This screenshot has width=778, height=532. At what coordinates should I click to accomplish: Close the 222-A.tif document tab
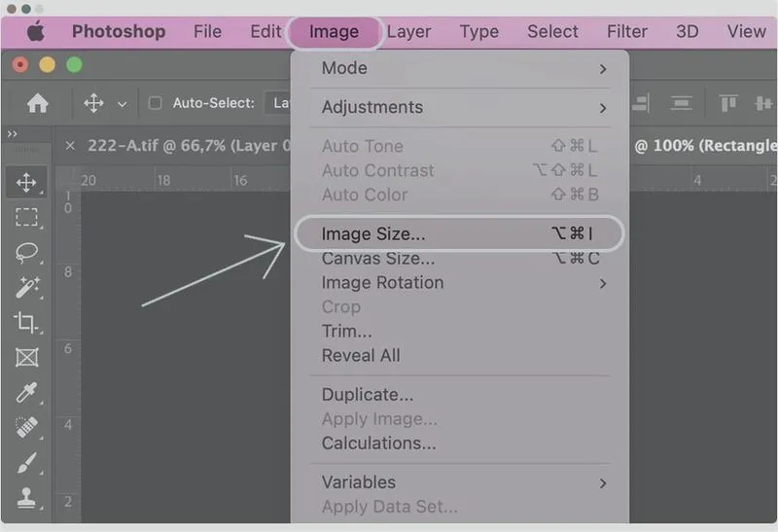70,146
